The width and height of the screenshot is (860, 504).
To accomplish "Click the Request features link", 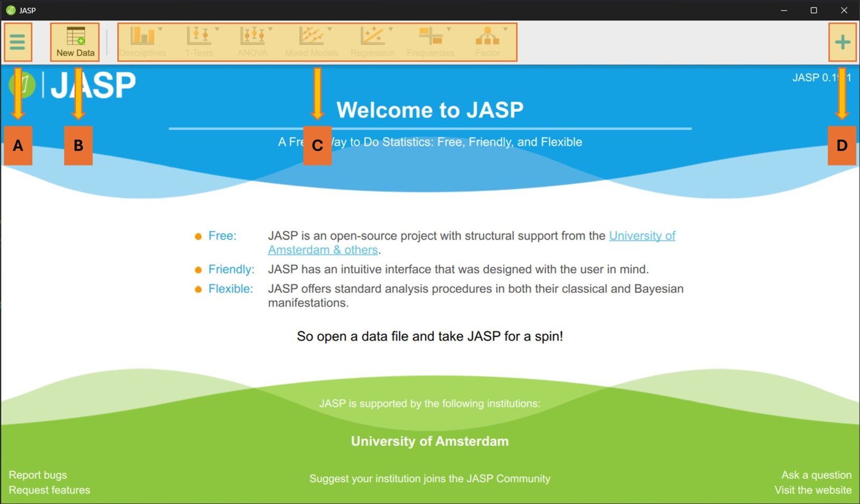I will 48,489.
